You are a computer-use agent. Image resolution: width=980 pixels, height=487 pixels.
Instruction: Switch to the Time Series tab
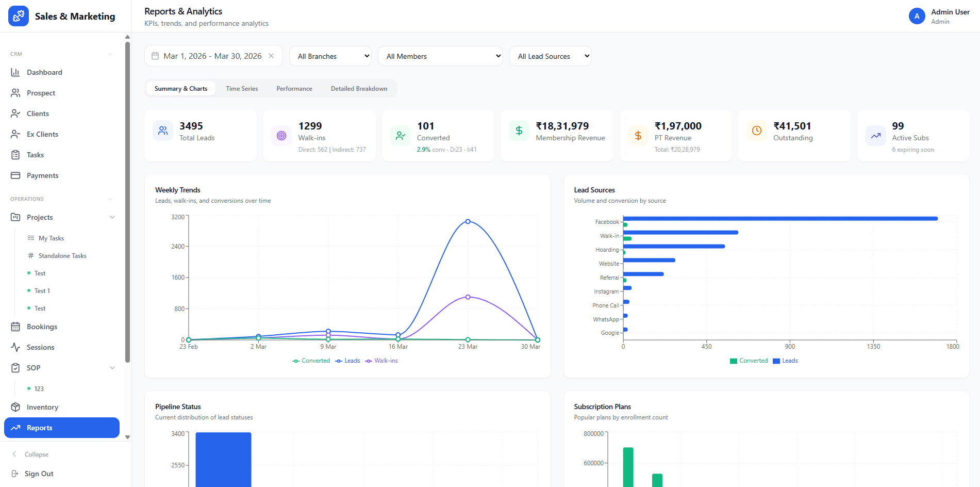coord(242,89)
